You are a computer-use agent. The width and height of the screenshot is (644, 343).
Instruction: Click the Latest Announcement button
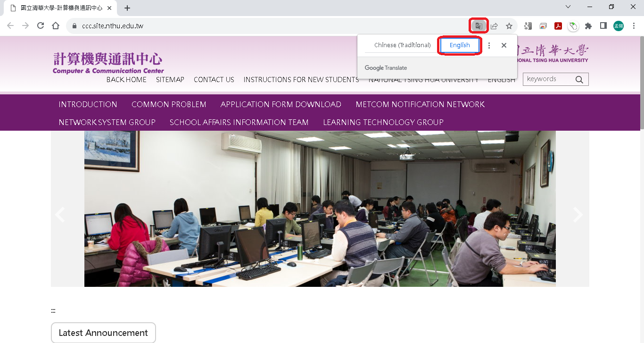pos(103,333)
